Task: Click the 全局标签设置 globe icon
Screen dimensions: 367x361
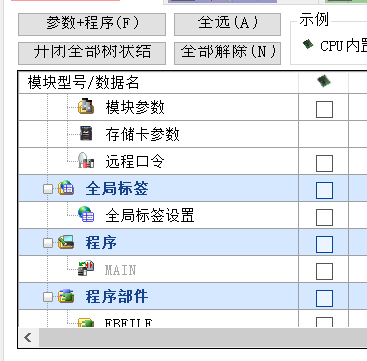Action: tap(86, 215)
